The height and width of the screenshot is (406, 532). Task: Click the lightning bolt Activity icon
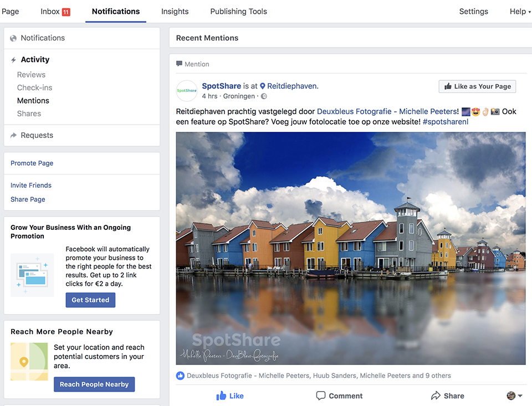(13, 60)
